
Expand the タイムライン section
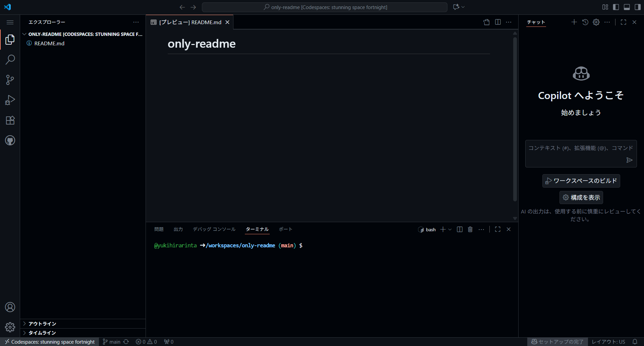click(x=83, y=333)
